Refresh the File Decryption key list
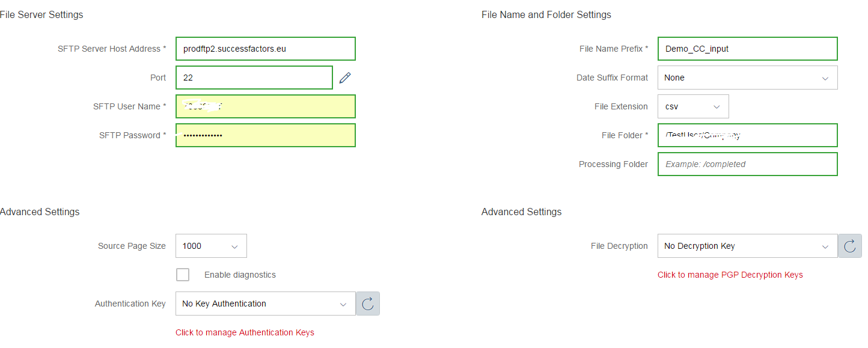The height and width of the screenshot is (348, 868). 850,246
